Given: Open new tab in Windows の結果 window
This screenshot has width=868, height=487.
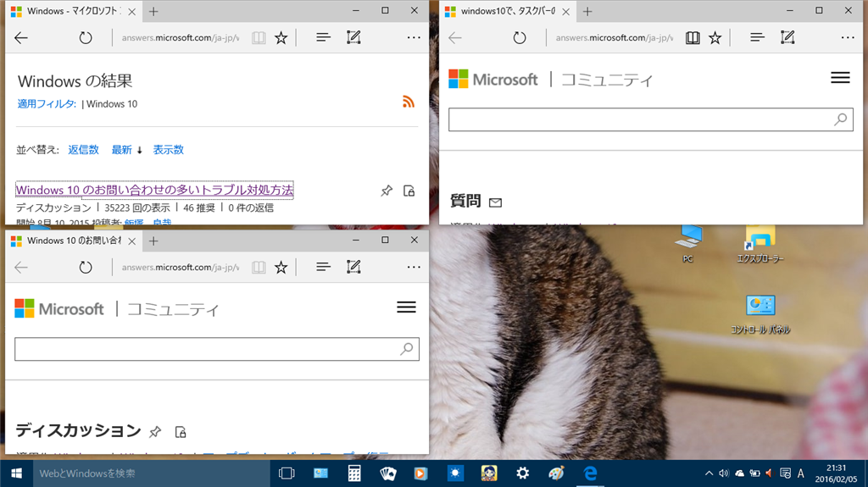Looking at the screenshot, I should (x=153, y=11).
